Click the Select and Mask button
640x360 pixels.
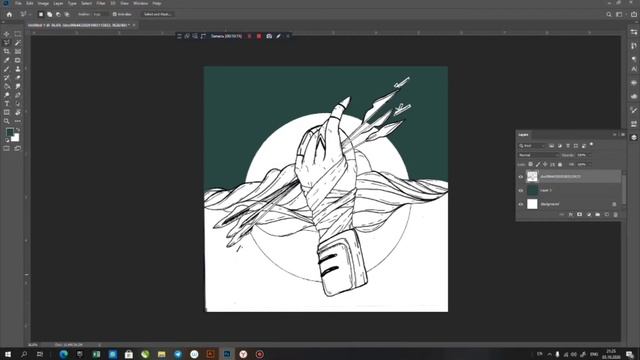point(157,14)
